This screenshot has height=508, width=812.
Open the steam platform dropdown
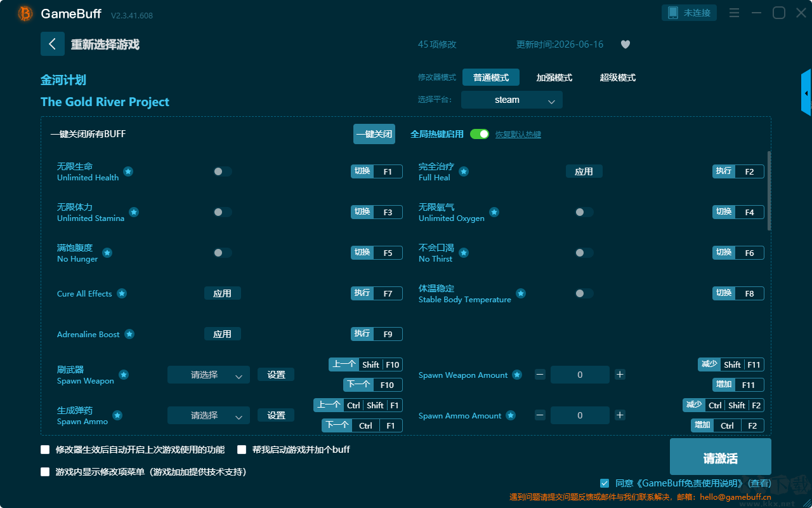[x=512, y=100]
